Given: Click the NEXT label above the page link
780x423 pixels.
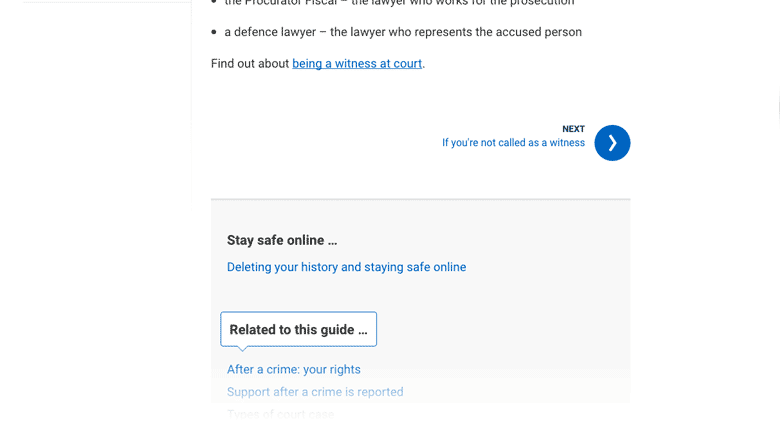Looking at the screenshot, I should pos(573,129).
